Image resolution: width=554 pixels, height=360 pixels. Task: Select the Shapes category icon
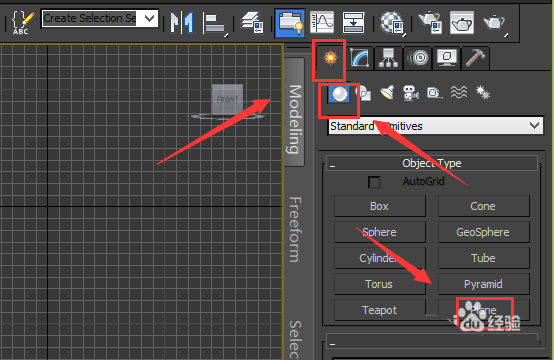(x=364, y=94)
